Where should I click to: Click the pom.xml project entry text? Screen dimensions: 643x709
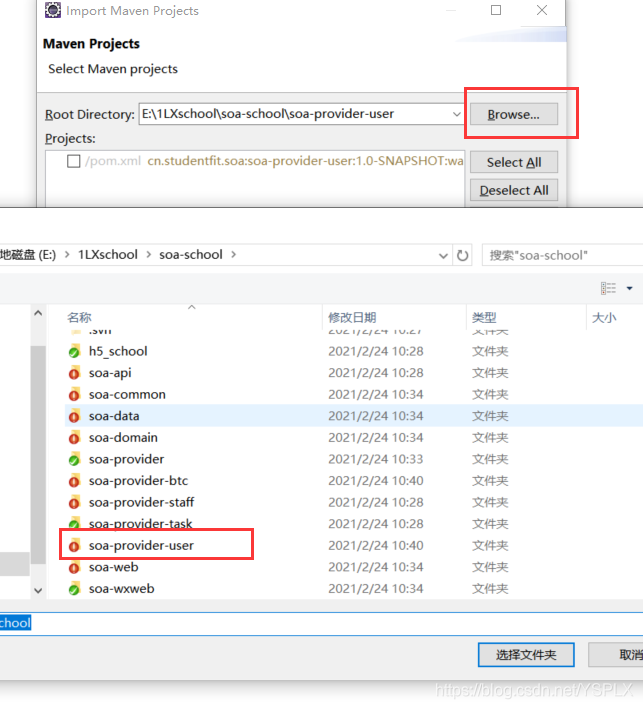click(x=274, y=161)
